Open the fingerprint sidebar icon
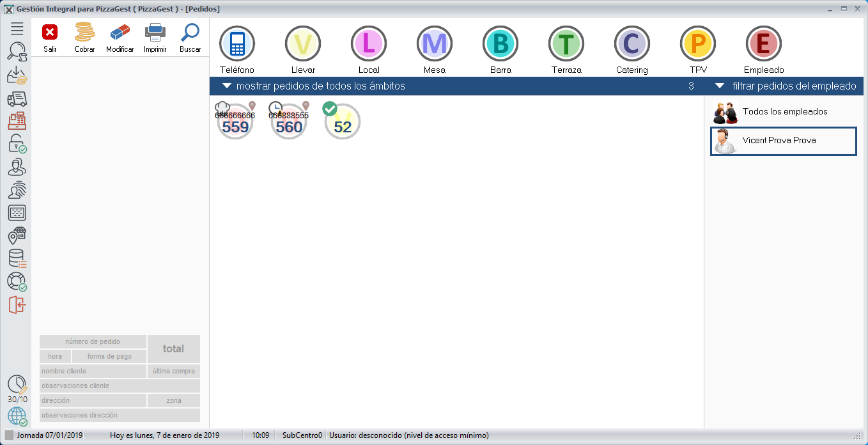The height and width of the screenshot is (445, 868). coord(17,190)
